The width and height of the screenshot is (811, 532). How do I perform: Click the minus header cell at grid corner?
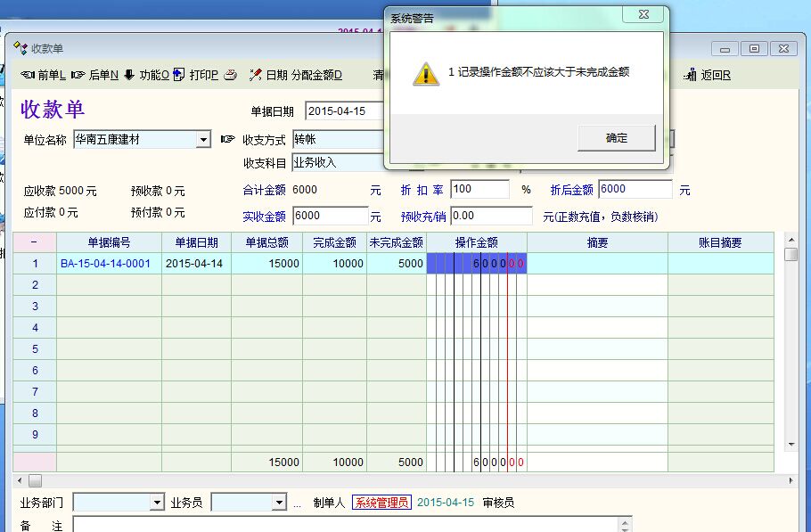click(34, 242)
